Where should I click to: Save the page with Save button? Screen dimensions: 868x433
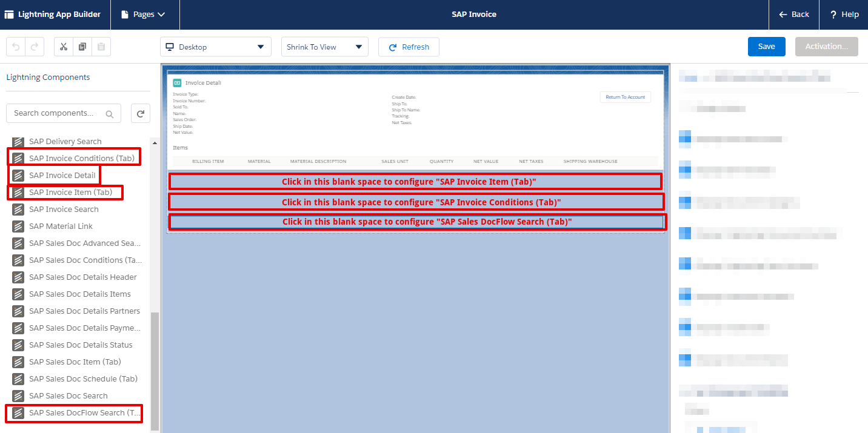point(766,47)
